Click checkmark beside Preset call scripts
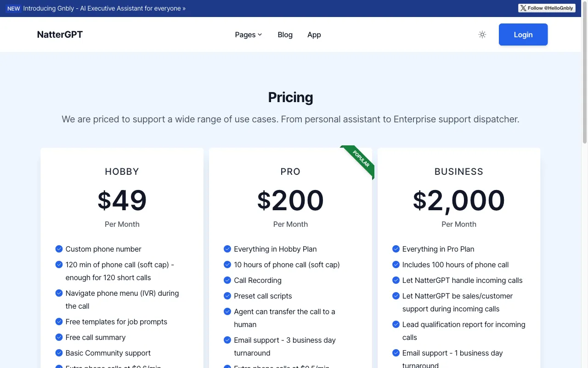The height and width of the screenshot is (368, 588). coord(227,296)
